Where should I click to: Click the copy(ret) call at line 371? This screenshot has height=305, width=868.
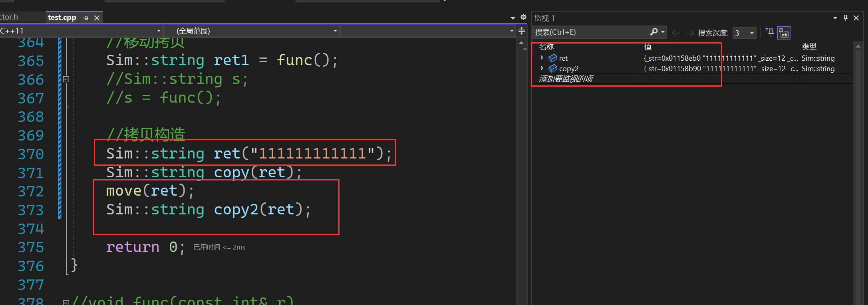[254, 172]
